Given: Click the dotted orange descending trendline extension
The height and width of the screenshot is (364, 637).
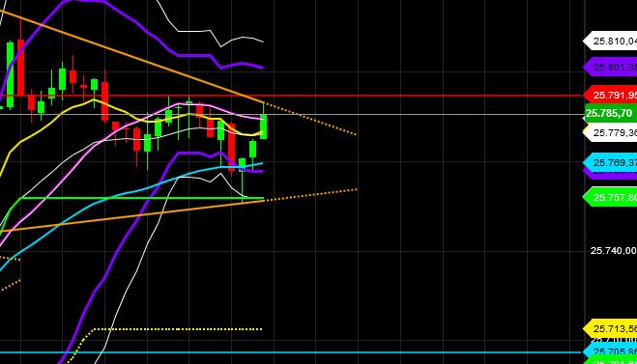Looking at the screenshot, I should tap(311, 119).
